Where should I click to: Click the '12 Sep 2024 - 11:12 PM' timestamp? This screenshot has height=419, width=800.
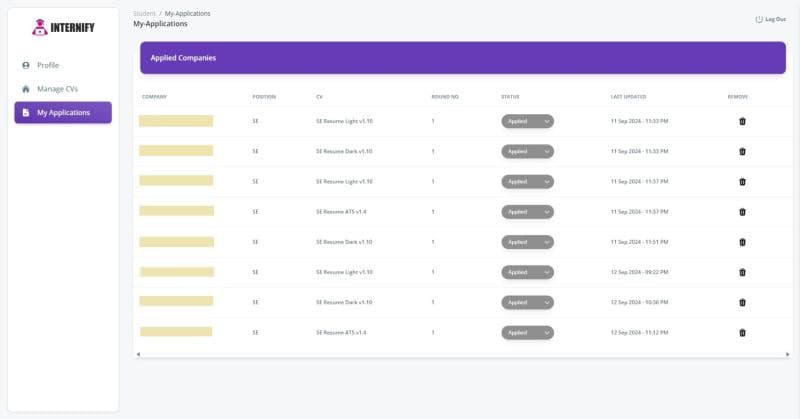coord(639,332)
